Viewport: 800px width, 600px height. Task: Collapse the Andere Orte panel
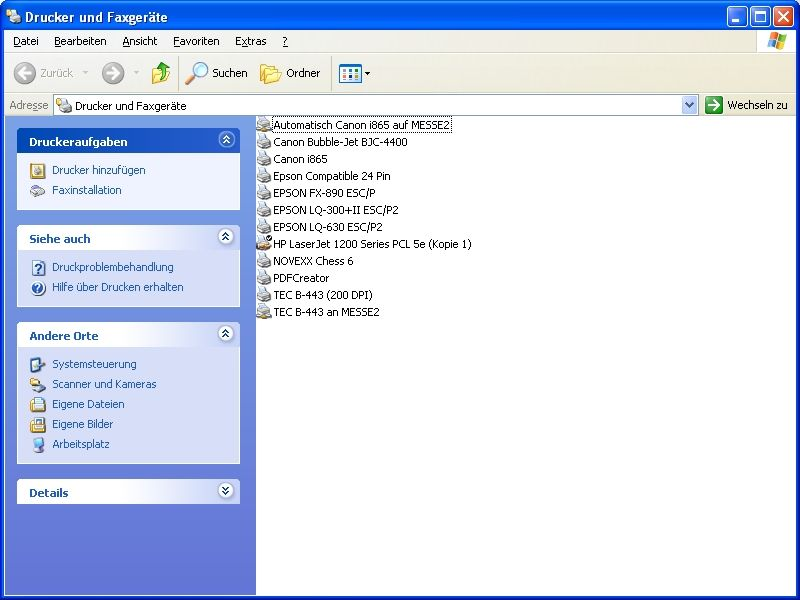(x=226, y=334)
